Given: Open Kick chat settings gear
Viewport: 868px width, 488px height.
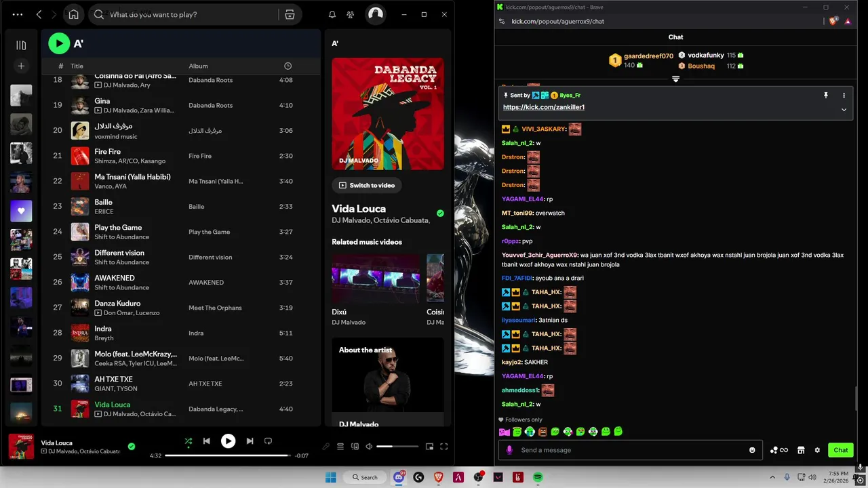Looking at the screenshot, I should tap(817, 450).
